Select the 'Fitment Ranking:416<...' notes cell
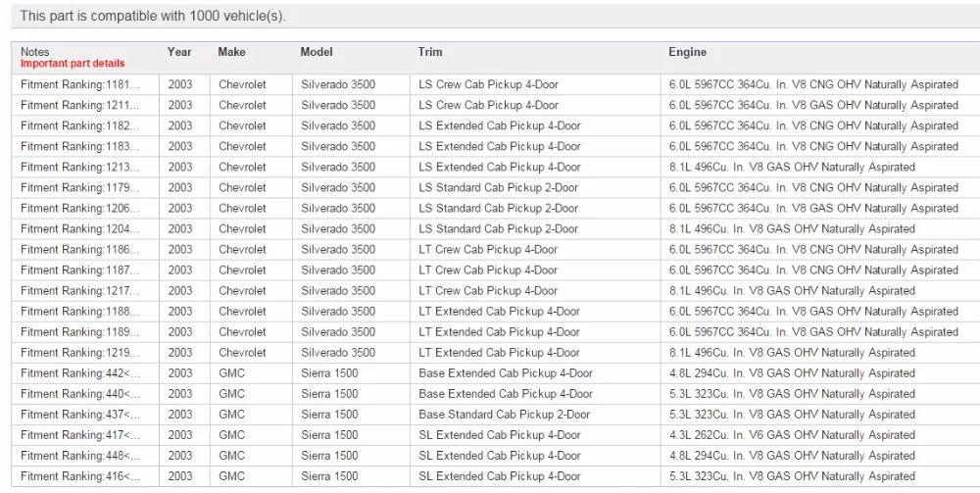 [x=85, y=476]
